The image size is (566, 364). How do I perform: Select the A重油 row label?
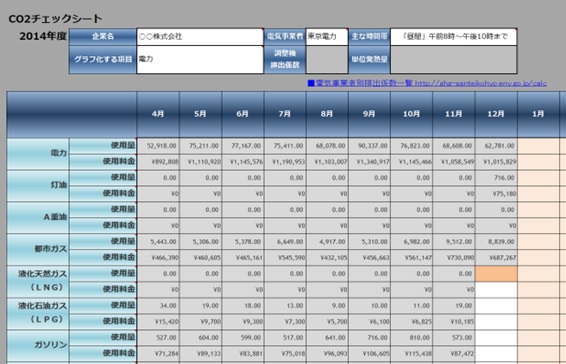click(x=38, y=217)
